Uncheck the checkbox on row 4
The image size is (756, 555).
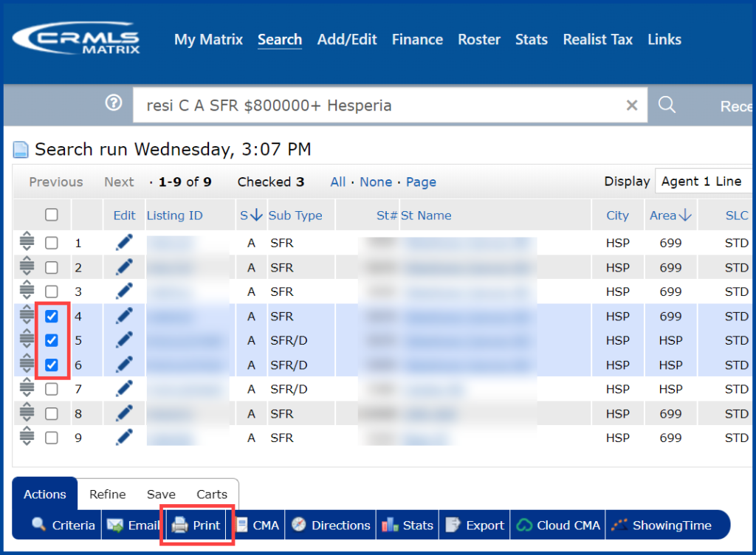pyautogui.click(x=51, y=316)
